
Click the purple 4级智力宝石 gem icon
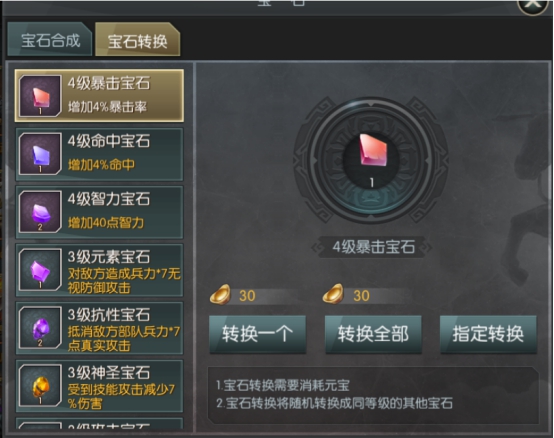tap(40, 212)
